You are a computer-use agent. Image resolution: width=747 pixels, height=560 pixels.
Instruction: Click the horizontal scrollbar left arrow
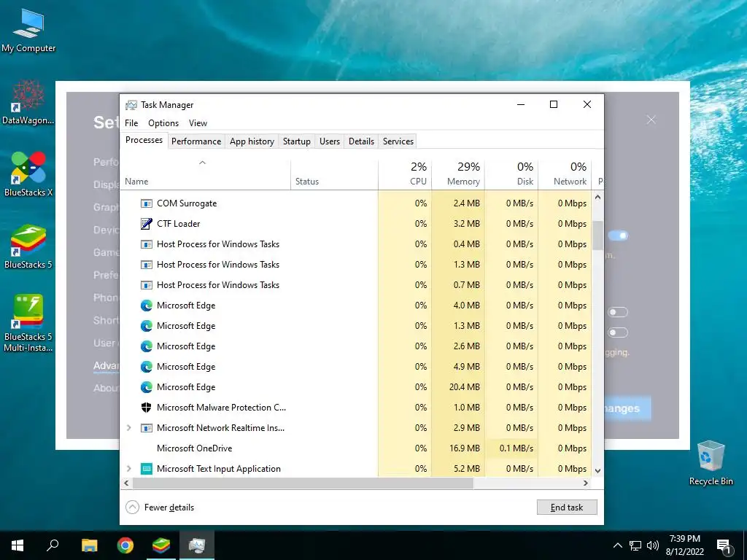tap(126, 483)
